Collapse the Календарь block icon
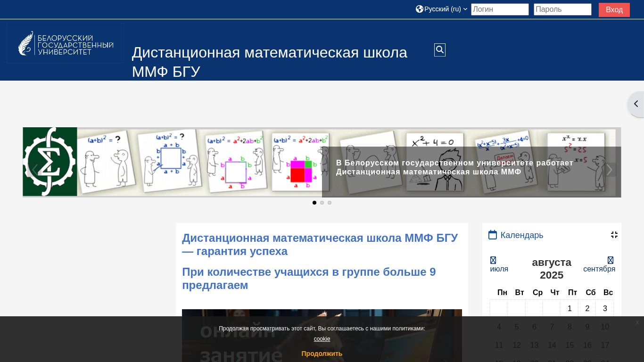644x362 pixels. [614, 235]
